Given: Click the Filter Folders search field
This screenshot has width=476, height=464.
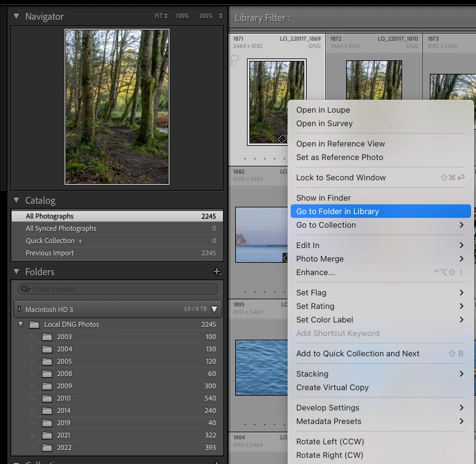Looking at the screenshot, I should tap(118, 289).
